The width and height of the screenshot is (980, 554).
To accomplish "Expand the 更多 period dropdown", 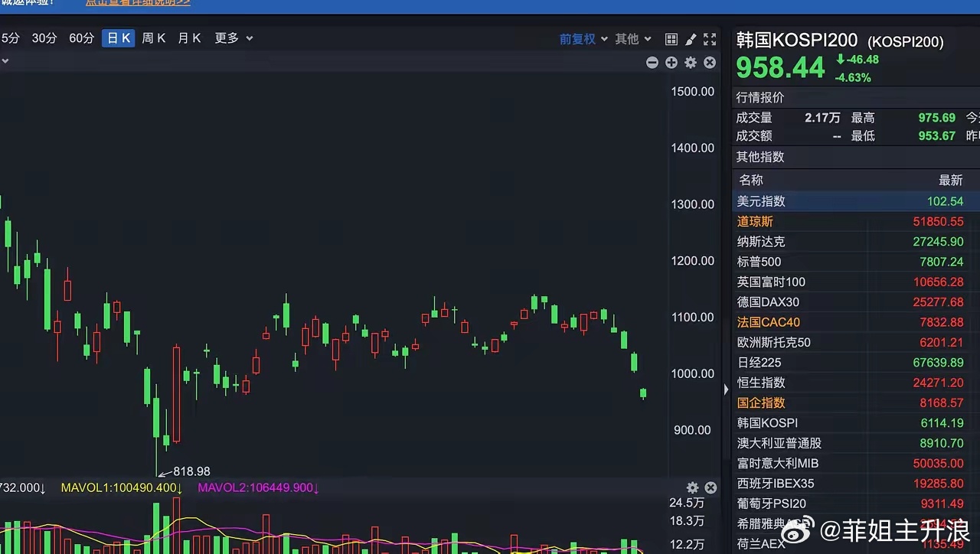I will point(234,38).
